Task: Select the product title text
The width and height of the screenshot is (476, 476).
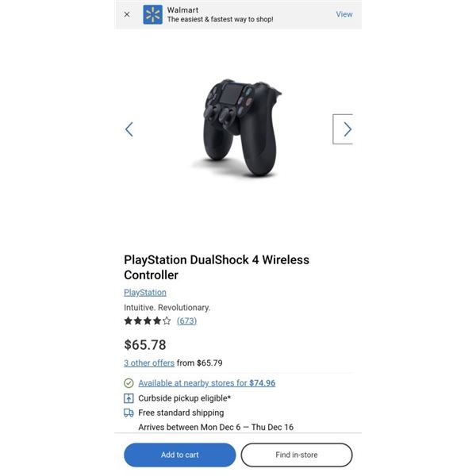Action: pyautogui.click(x=217, y=267)
